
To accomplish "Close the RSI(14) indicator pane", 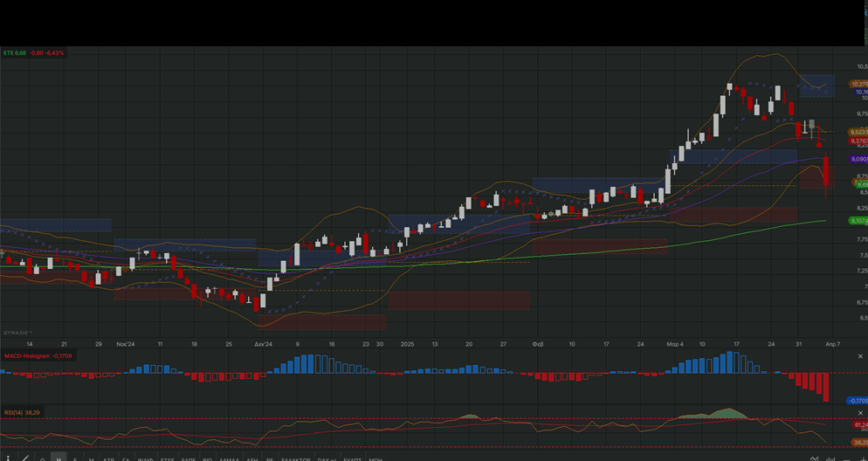I will pyautogui.click(x=860, y=413).
